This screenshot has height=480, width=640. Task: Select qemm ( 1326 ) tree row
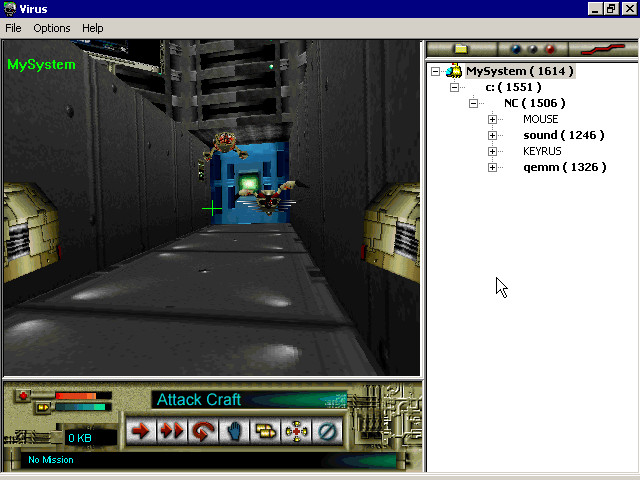[565, 167]
